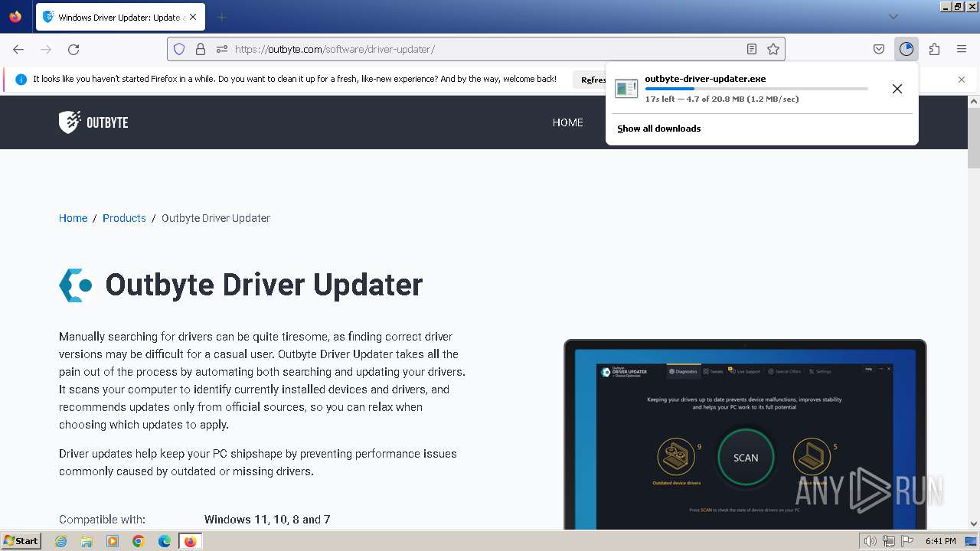980x551 pixels.
Task: Save page to Pocket
Action: coord(879,49)
